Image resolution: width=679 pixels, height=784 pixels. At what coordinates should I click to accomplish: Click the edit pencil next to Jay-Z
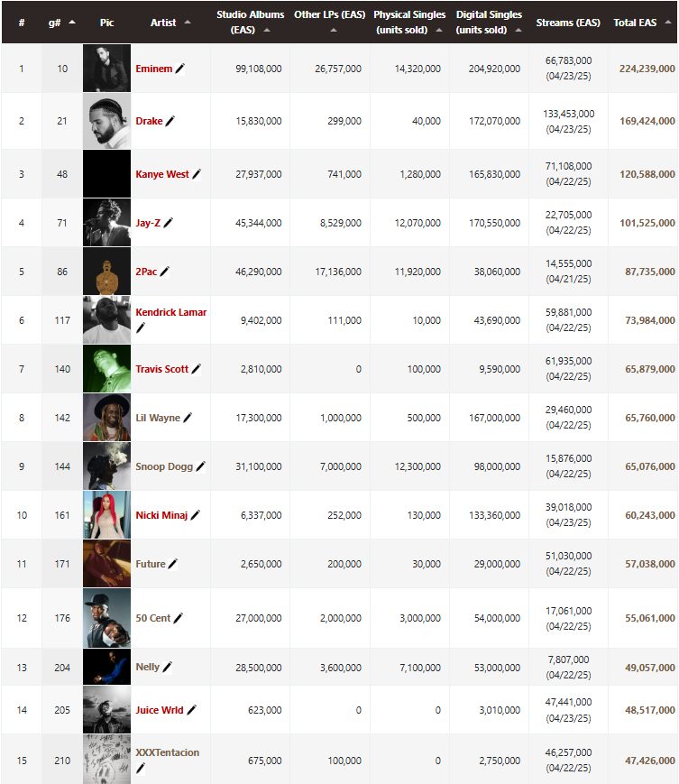pyautogui.click(x=169, y=223)
